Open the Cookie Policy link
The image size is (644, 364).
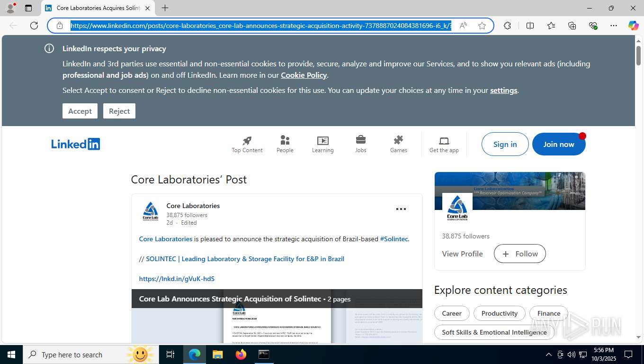[x=304, y=75]
